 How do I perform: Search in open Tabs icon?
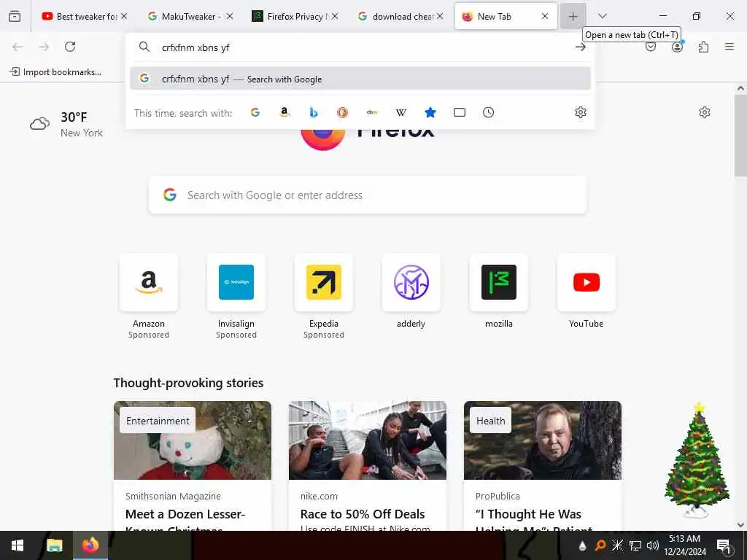pyautogui.click(x=460, y=112)
